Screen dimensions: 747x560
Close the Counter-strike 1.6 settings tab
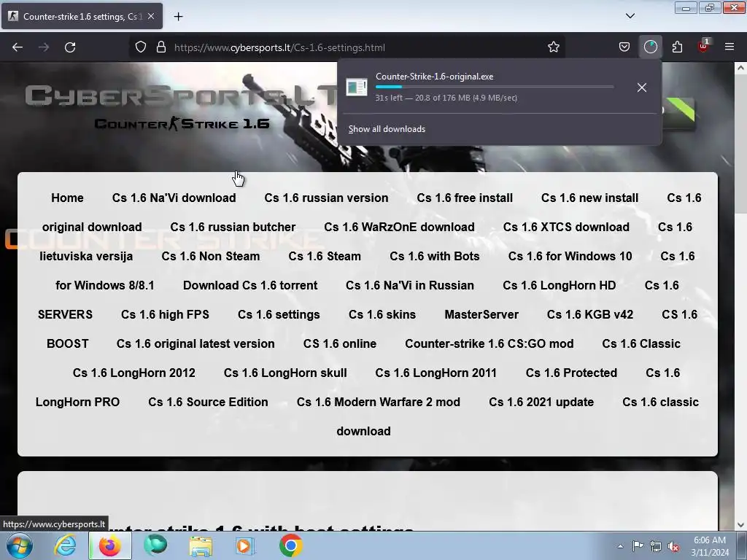151,17
